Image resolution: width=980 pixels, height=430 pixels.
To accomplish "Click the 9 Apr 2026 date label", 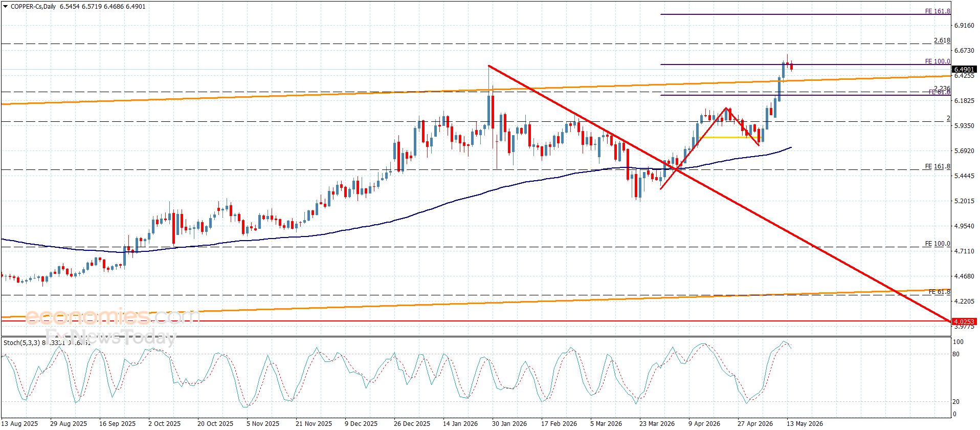I will [x=704, y=424].
